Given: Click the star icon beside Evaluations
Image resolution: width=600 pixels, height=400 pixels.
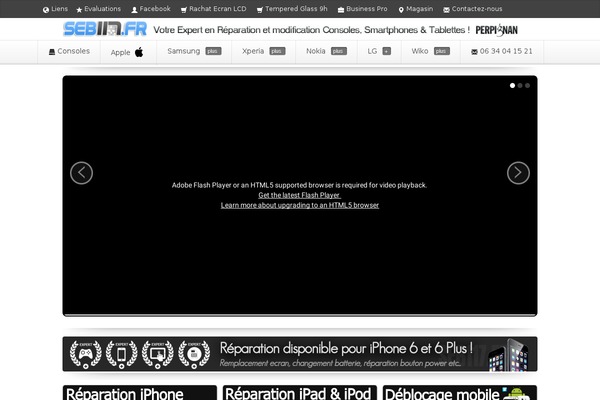Looking at the screenshot, I should pos(79,10).
